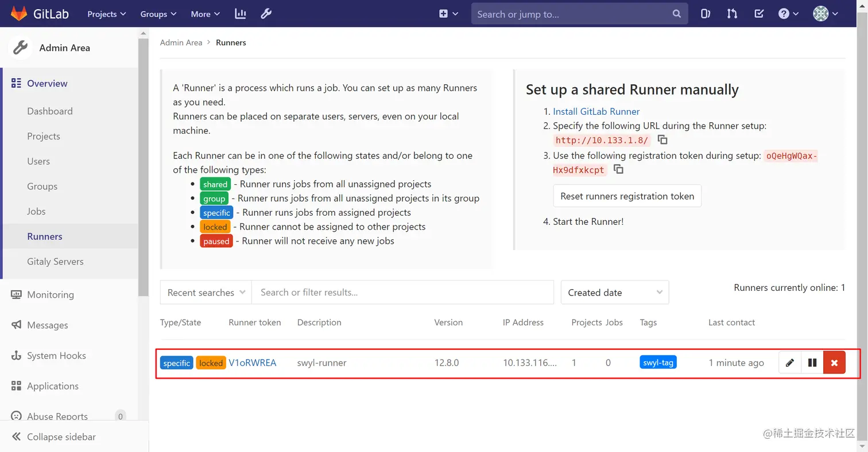Click the 1 minute ago cell
Image resolution: width=868 pixels, height=452 pixels.
(736, 363)
